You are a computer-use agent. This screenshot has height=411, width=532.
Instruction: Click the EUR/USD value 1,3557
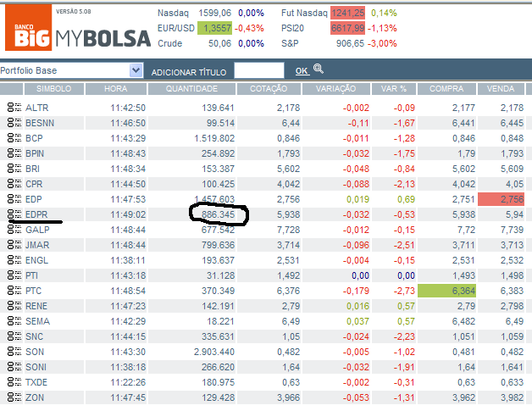click(214, 28)
